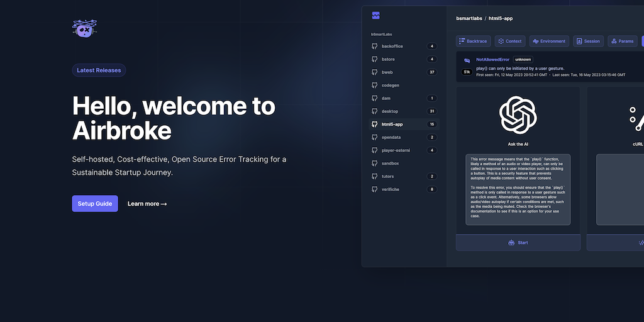Follow the Learn more link
Screen dimensions: 644x322
point(147,204)
